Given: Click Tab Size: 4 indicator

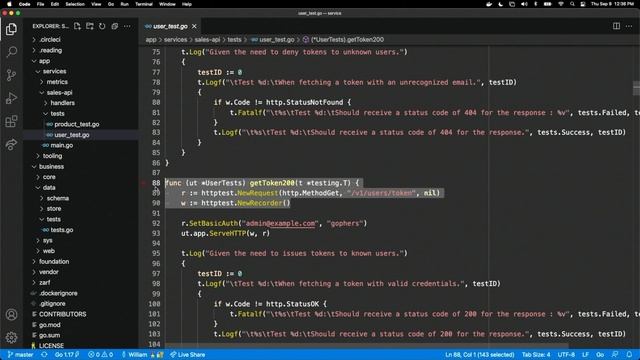Looking at the screenshot, I should point(536,355).
